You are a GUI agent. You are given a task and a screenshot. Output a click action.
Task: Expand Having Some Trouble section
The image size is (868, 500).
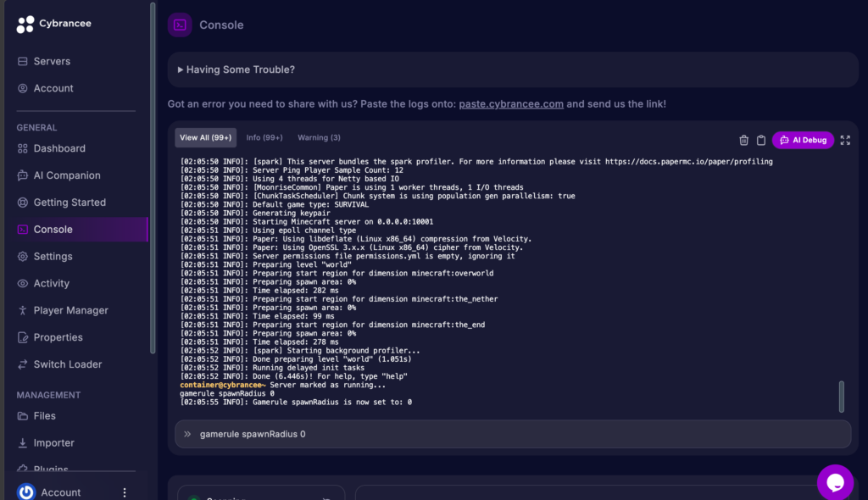pos(236,69)
